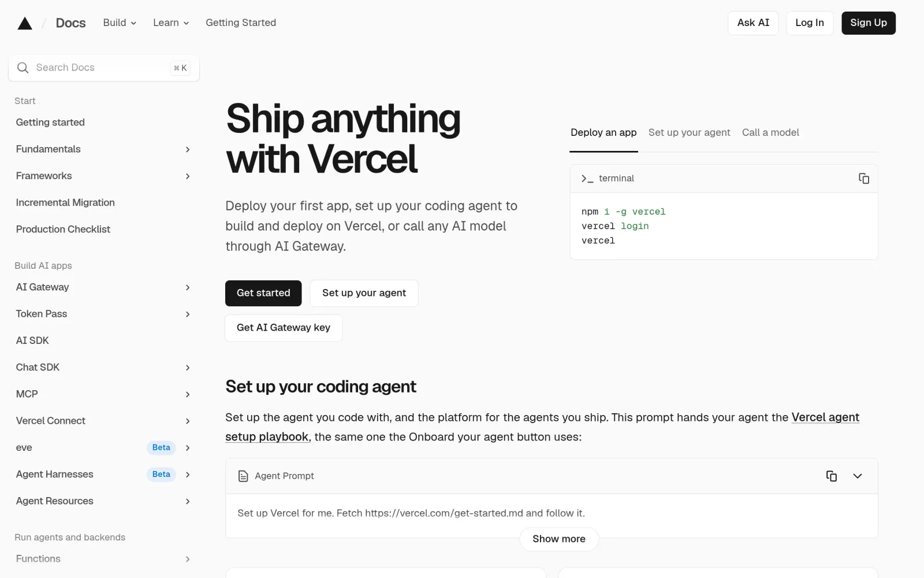Click the Ask AI button

pos(753,23)
